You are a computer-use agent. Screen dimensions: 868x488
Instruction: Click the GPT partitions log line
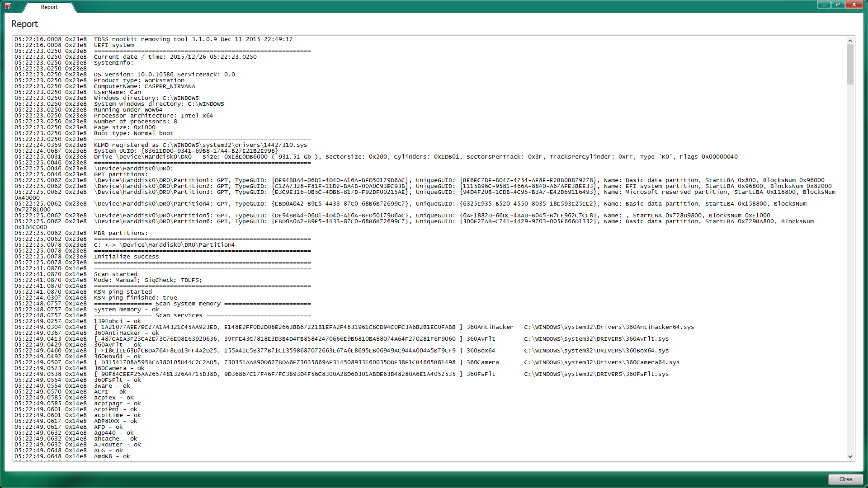121,174
